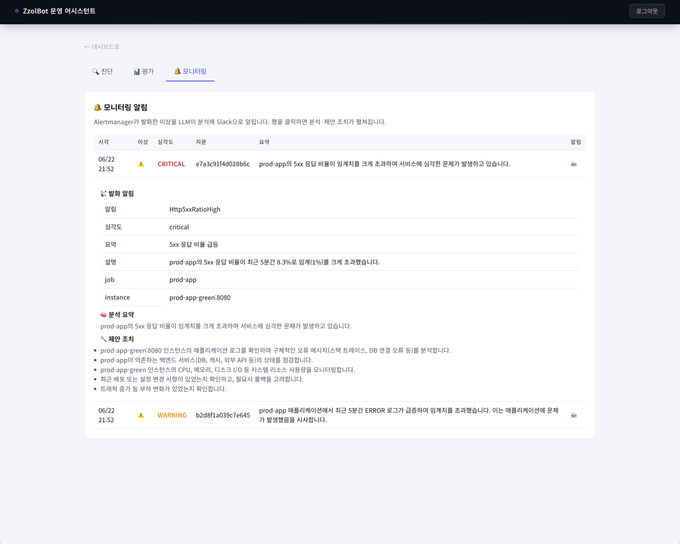Screen dimensions: 680x544
Task: Click the 심각도 column header
Action: click(x=165, y=142)
